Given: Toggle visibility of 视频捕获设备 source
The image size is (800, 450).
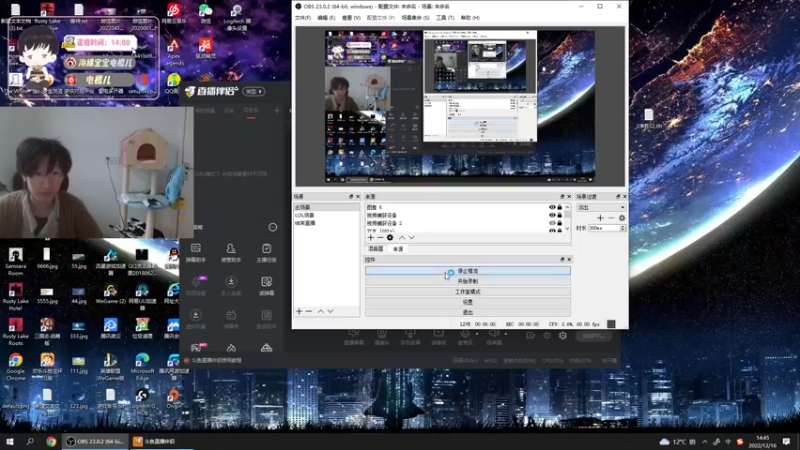Looking at the screenshot, I should pos(552,215).
